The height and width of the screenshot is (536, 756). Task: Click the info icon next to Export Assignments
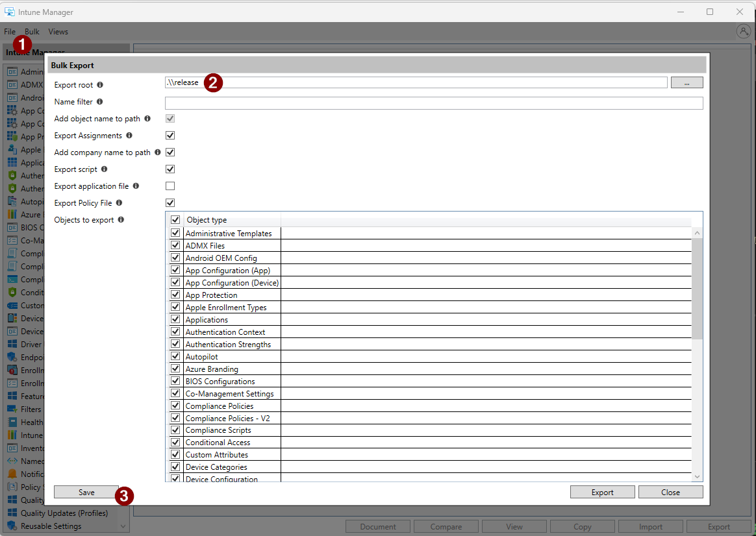[x=129, y=136]
